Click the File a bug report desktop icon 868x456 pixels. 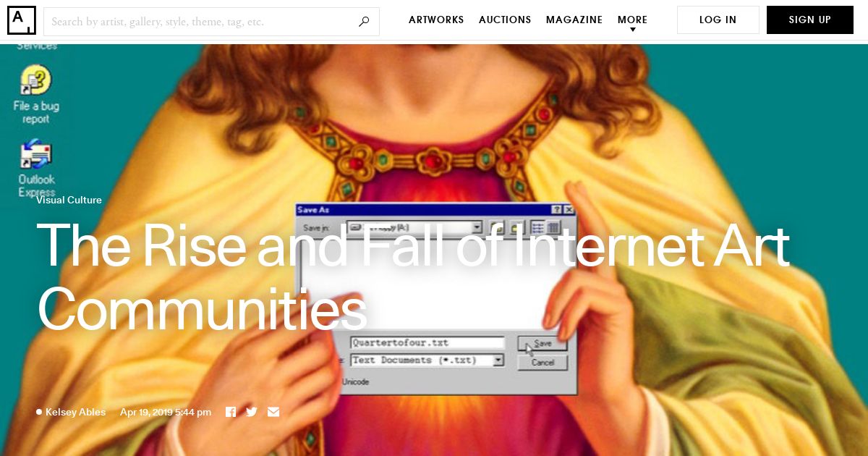click(36, 95)
